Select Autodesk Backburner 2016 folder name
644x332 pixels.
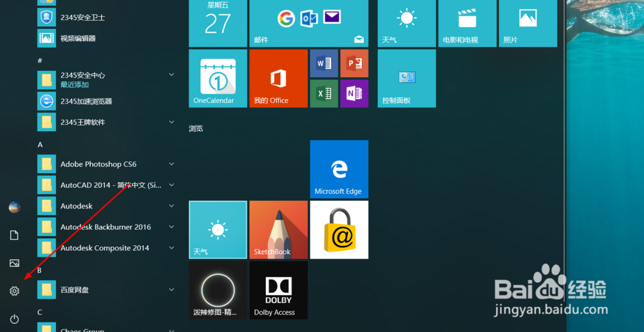coord(106,227)
